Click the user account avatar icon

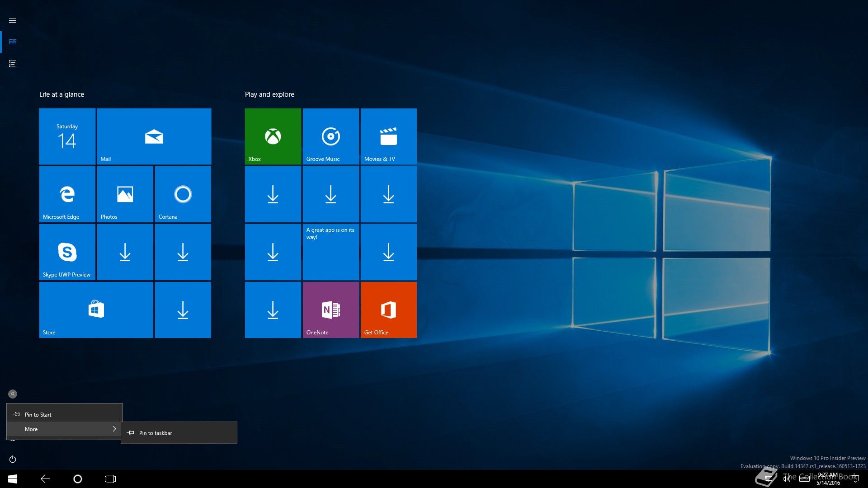tap(13, 394)
